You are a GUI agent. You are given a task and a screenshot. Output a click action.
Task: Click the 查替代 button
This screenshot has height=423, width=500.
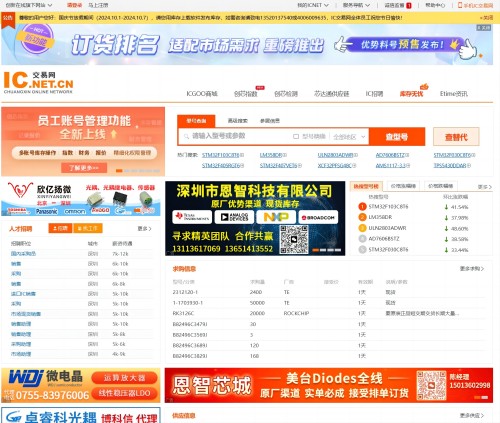pyautogui.click(x=456, y=137)
